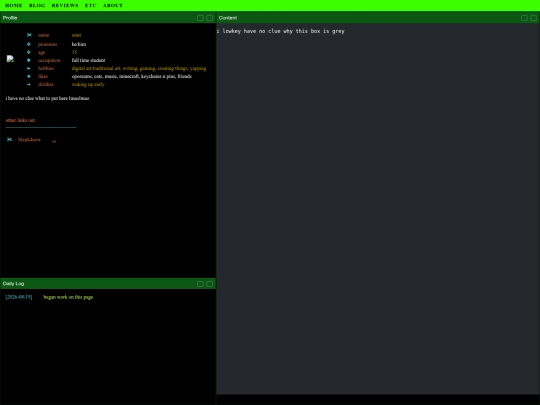Select the ETC navigation link
The height and width of the screenshot is (405, 540).
[91, 6]
